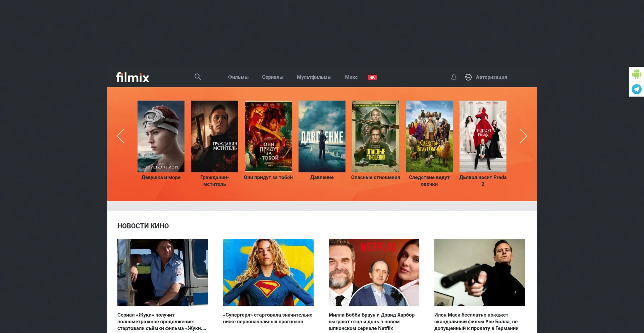
Task: Click the authorization key icon
Action: (x=468, y=77)
